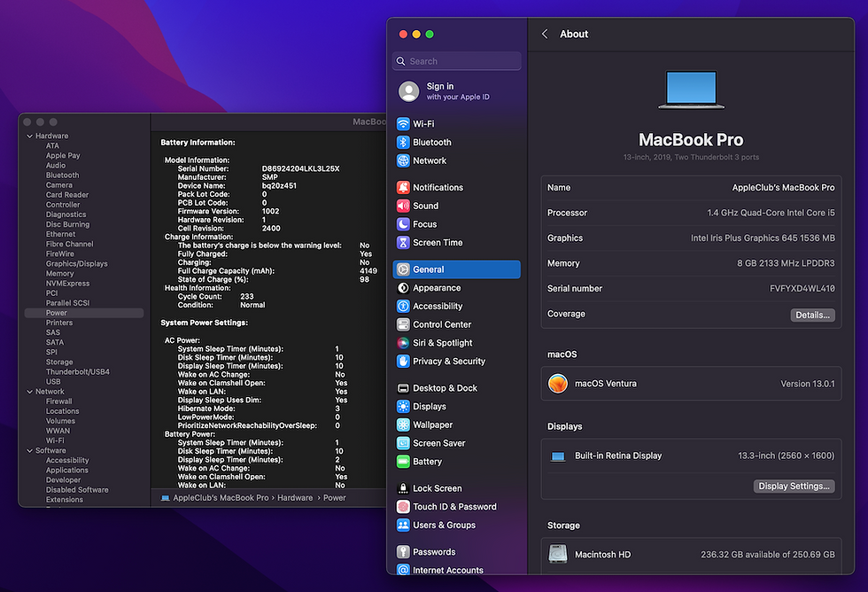The width and height of the screenshot is (868, 592).
Task: Click the Name value AppleClub's MacBook Pro
Action: (783, 188)
